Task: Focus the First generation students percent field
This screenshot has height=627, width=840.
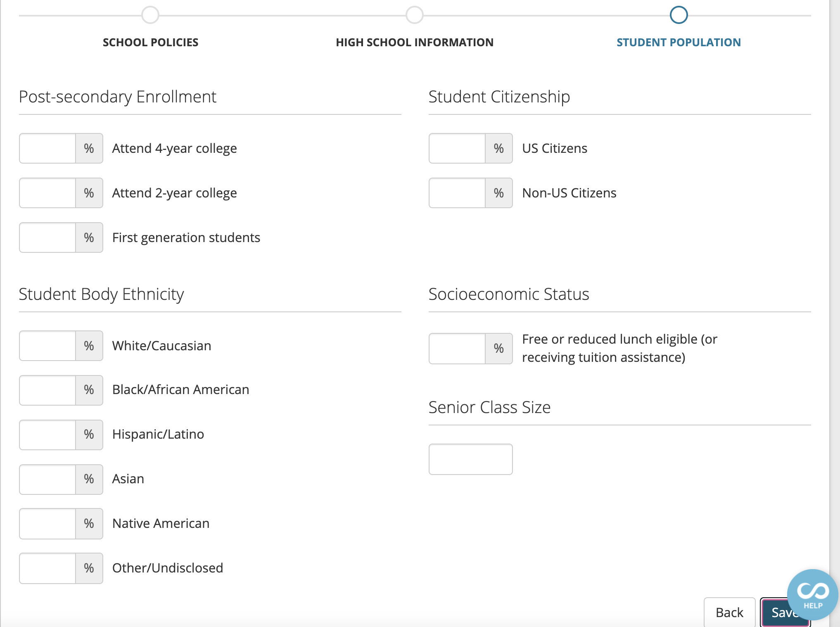Action: click(47, 237)
